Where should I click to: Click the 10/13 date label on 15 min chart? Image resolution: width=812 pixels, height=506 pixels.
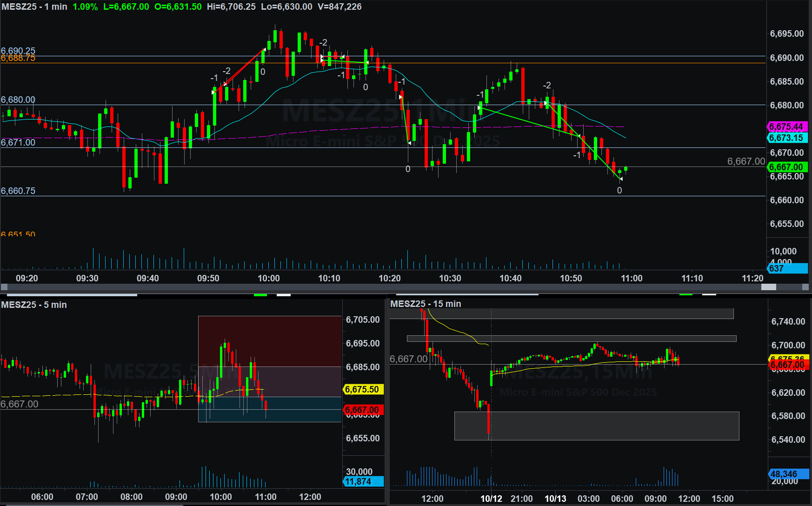click(x=555, y=499)
